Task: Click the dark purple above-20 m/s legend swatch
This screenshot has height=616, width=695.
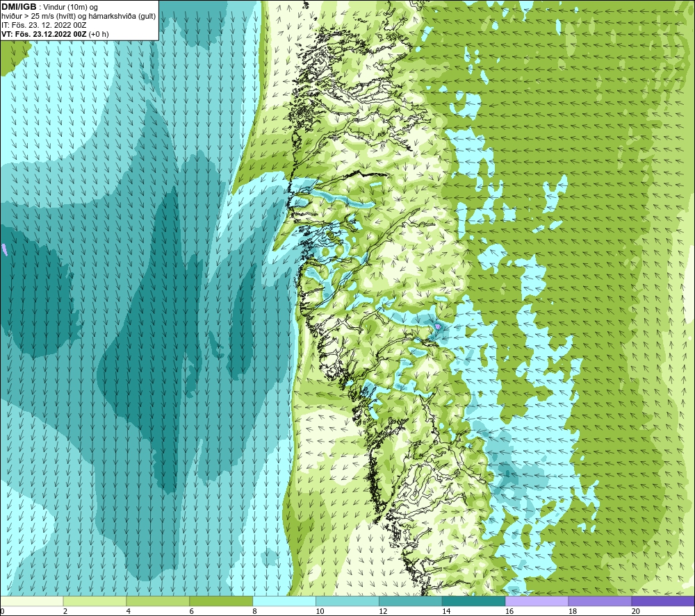Action: click(x=663, y=601)
